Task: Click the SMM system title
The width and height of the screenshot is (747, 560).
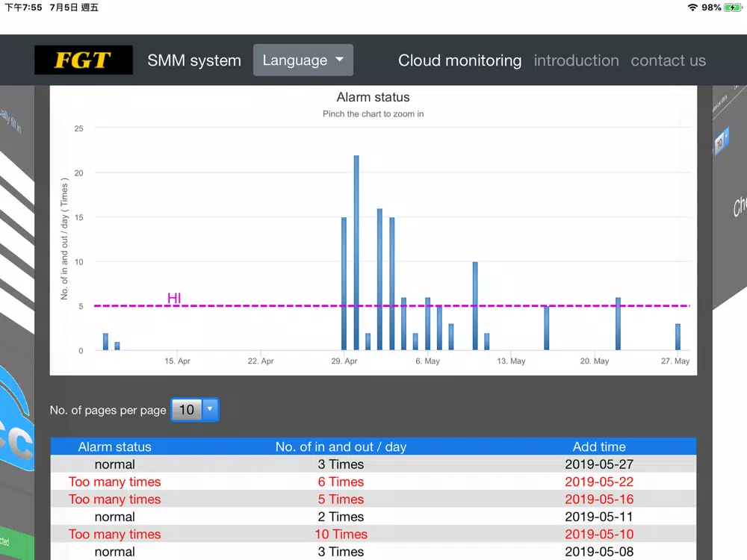Action: click(194, 60)
